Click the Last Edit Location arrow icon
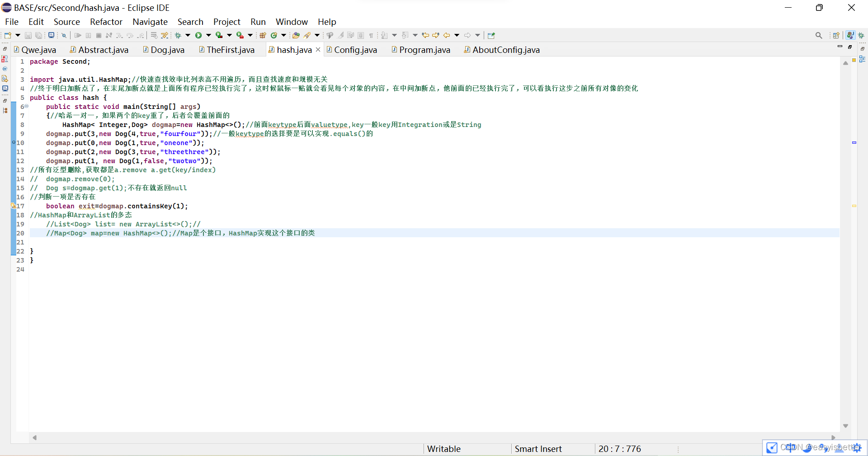868x456 pixels. (425, 35)
